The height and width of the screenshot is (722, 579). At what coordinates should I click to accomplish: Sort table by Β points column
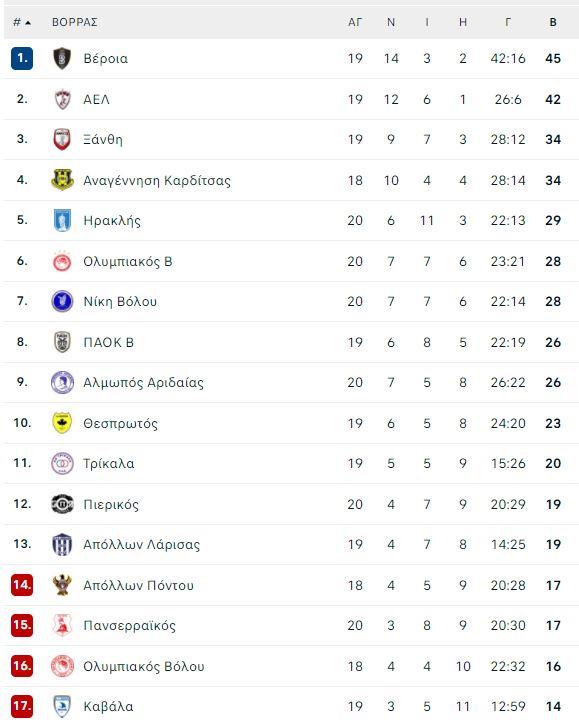point(553,22)
